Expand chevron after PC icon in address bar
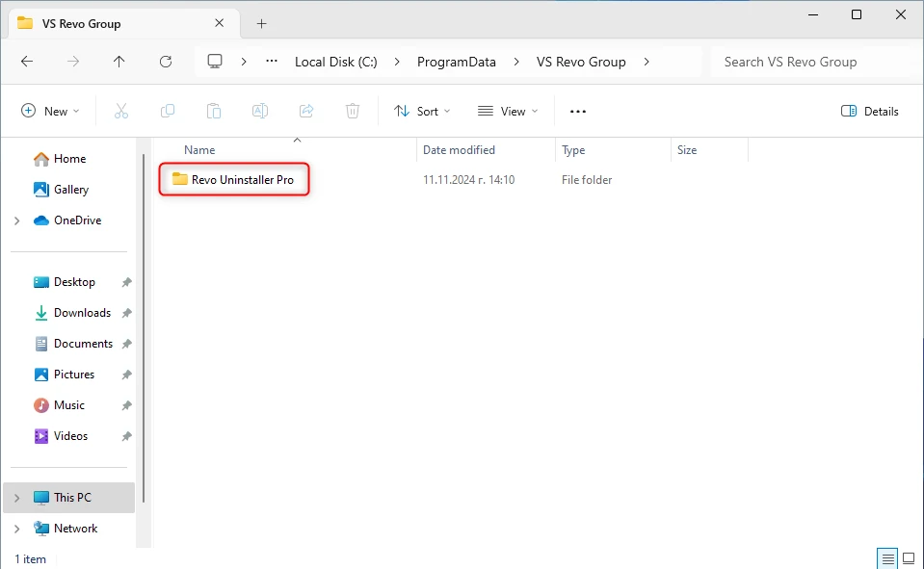 click(244, 62)
